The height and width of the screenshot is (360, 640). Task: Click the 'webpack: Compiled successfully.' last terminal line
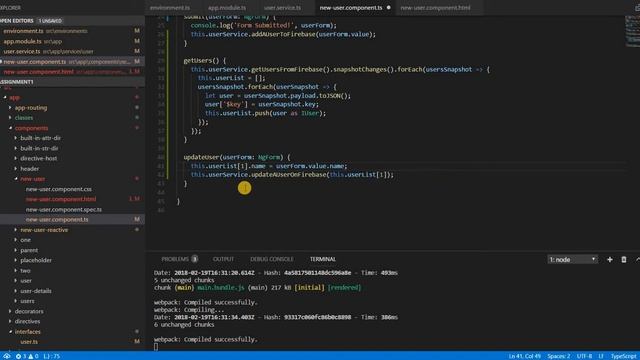206,339
